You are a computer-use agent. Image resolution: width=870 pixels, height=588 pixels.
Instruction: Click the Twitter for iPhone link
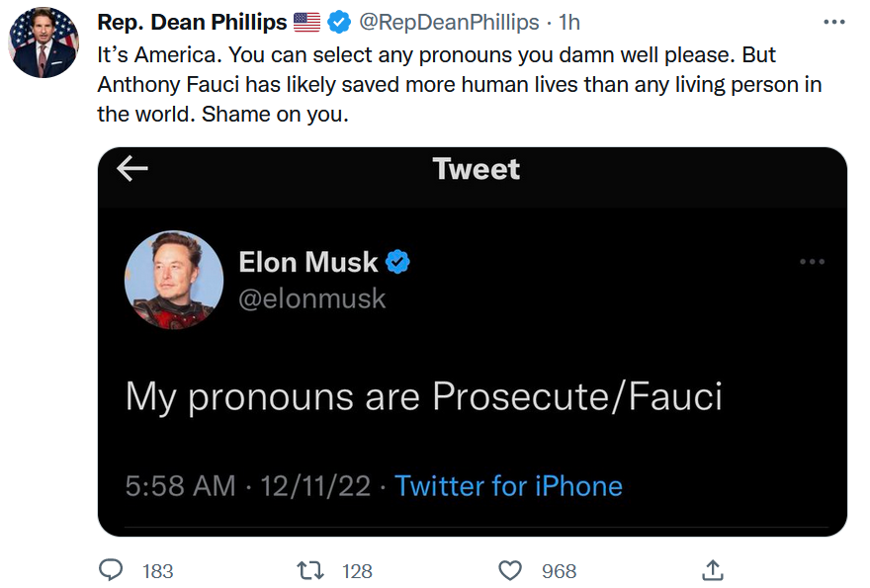point(508,486)
